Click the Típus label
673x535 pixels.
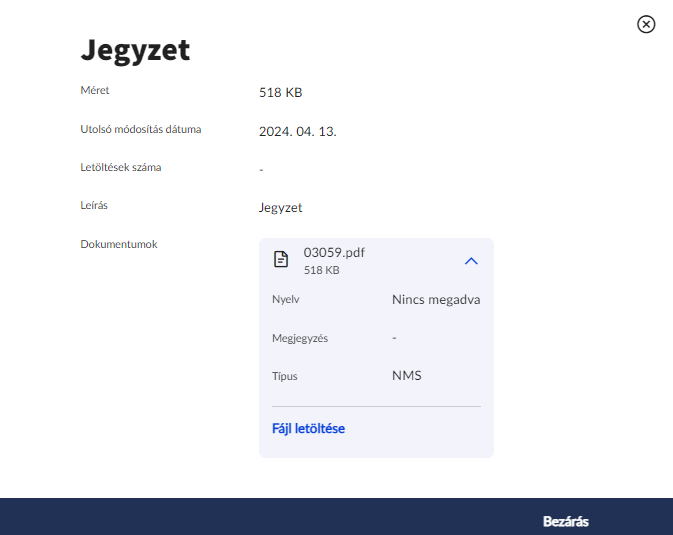coord(285,377)
